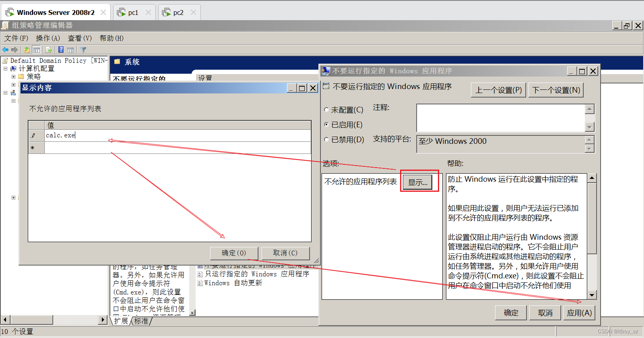Switch to the pc1 VM tab
The height and width of the screenshot is (338, 644).
click(133, 12)
